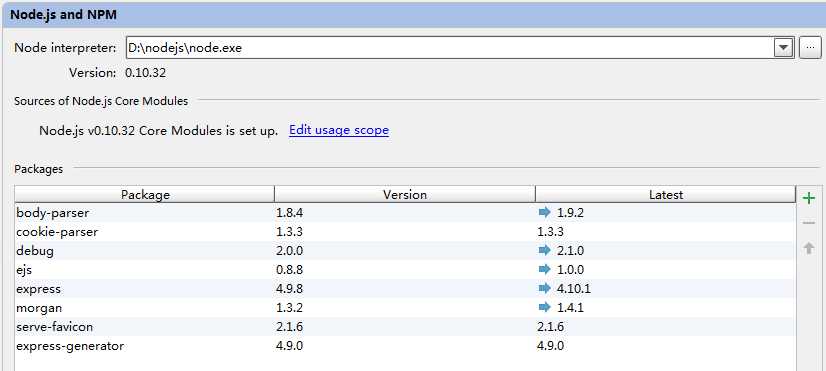826x371 pixels.
Task: Select the express-generator package row
Action: click(x=405, y=346)
